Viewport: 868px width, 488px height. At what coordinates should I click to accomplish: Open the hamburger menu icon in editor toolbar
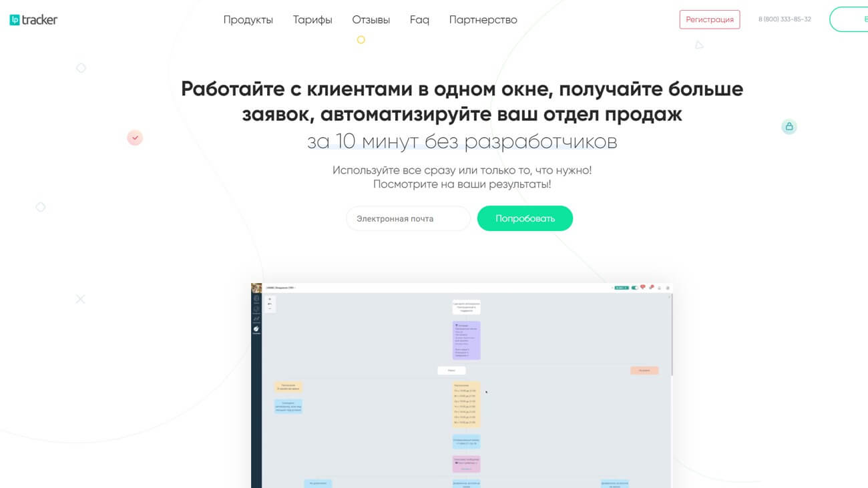(660, 287)
